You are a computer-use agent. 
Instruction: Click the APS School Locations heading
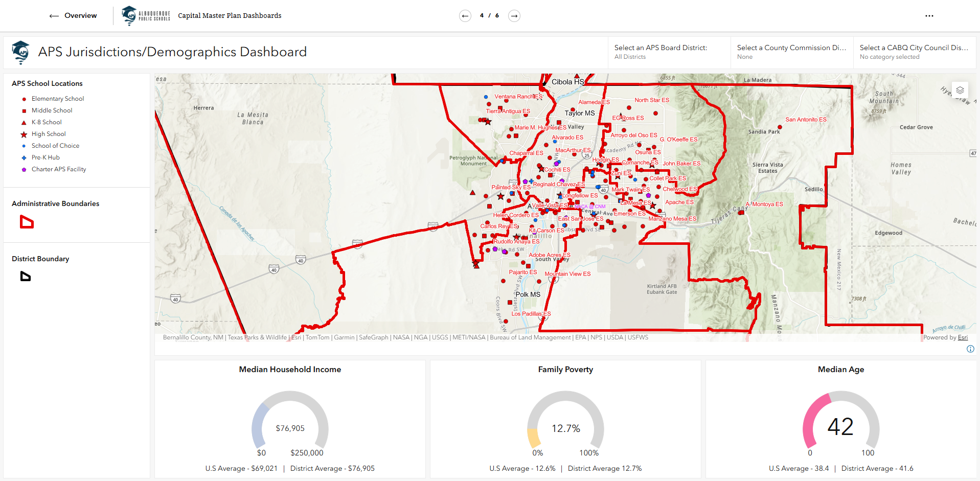47,83
